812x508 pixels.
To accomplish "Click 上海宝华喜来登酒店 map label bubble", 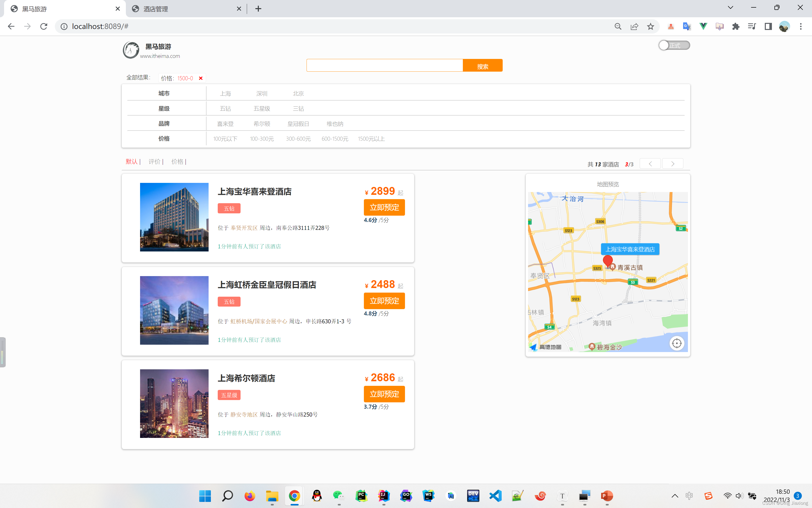I will (x=630, y=249).
